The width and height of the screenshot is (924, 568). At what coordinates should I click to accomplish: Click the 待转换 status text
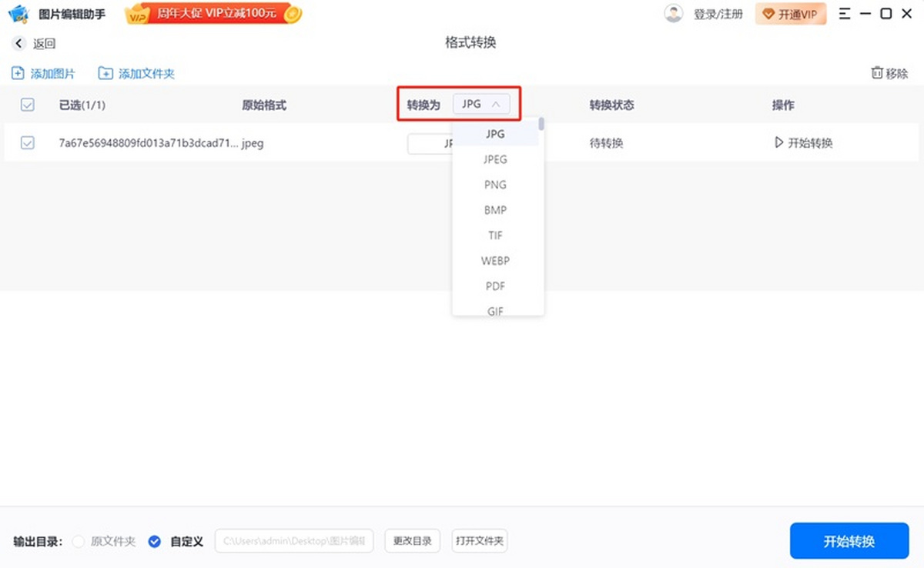[x=606, y=143]
